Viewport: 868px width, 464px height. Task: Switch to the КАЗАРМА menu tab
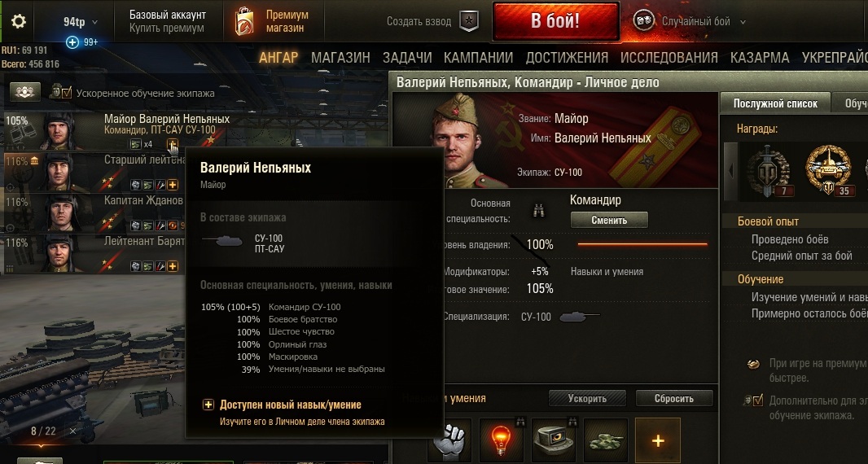[x=760, y=58]
